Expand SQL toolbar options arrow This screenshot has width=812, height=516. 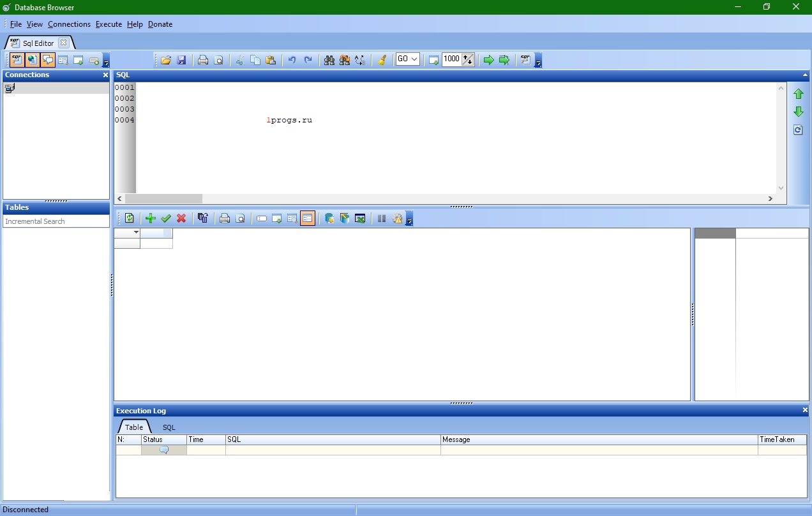click(x=538, y=61)
